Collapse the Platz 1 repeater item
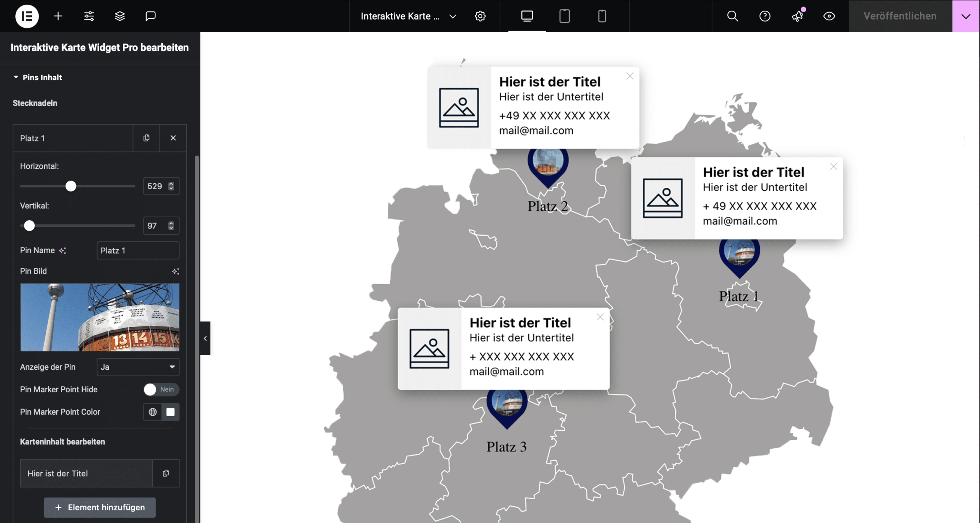 [73, 138]
